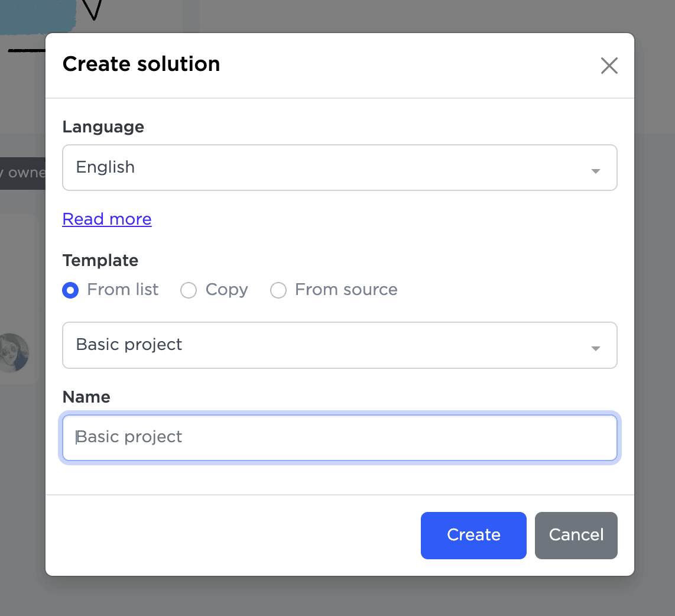Image resolution: width=675 pixels, height=616 pixels.
Task: Click the "From list" option label text
Action: (x=123, y=290)
